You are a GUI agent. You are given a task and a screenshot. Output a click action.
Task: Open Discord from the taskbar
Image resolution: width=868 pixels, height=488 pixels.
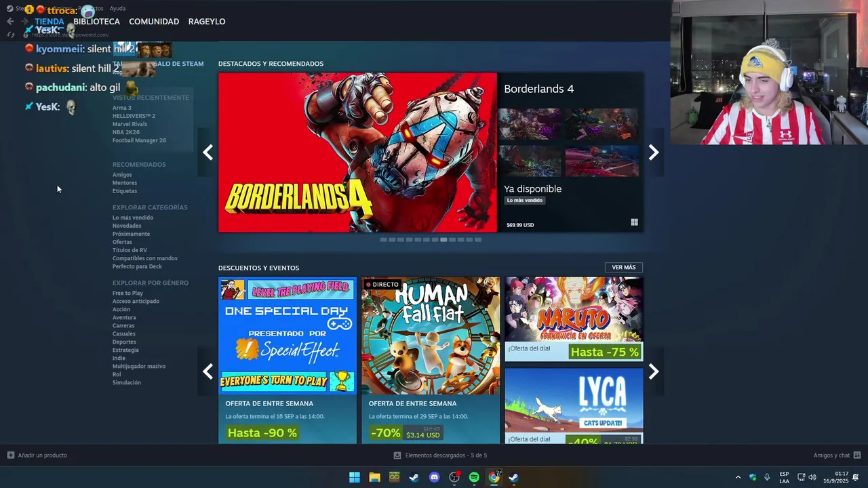[435, 477]
